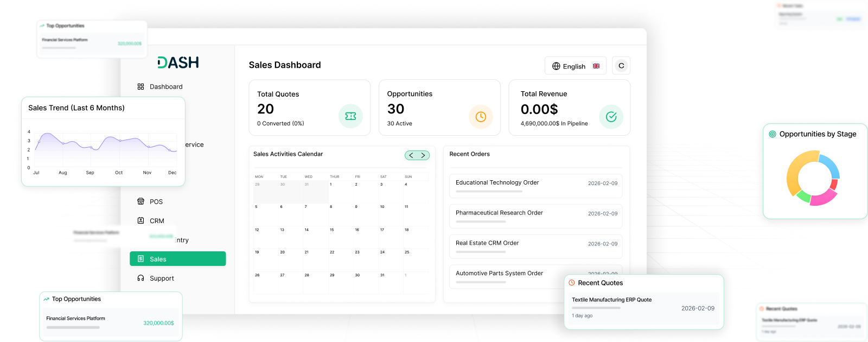Screen dimensions: 868x342
Task: Click the C user avatar button
Action: coord(621,66)
